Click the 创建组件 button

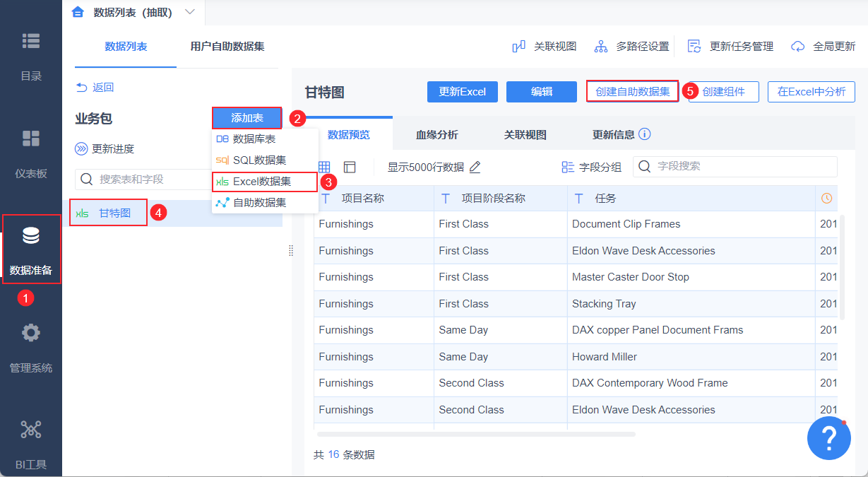coord(724,92)
